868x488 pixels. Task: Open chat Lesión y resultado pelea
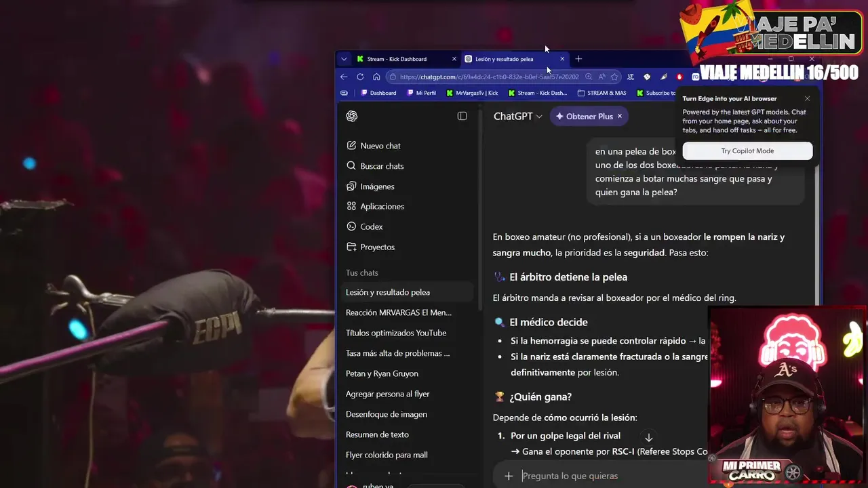click(x=407, y=292)
